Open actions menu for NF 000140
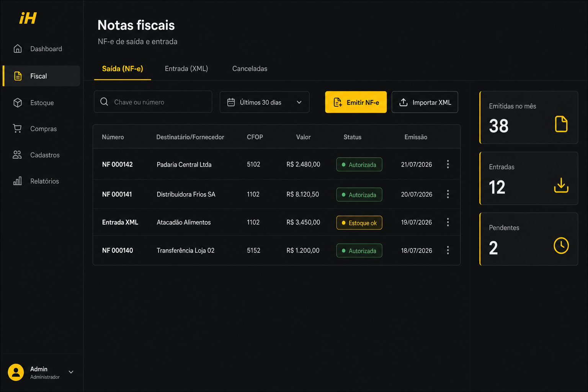The height and width of the screenshot is (392, 588). (448, 250)
